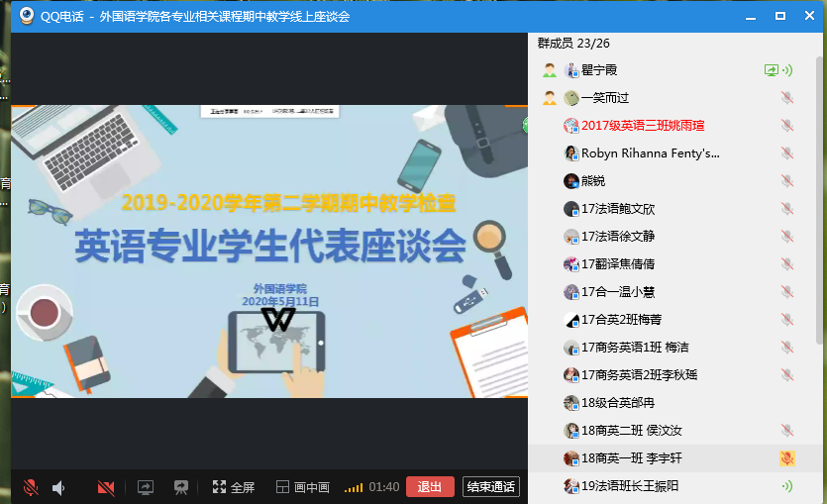Toggle picture-in-picture 画中画 mode

[302, 487]
